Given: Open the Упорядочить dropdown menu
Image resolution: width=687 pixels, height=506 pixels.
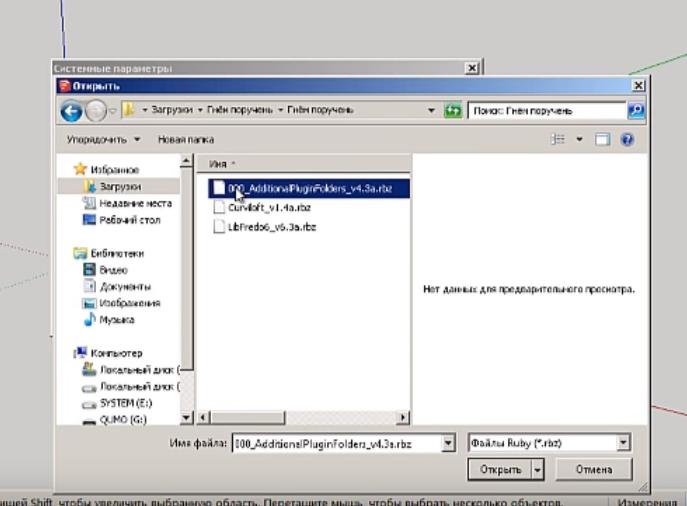Looking at the screenshot, I should [103, 140].
